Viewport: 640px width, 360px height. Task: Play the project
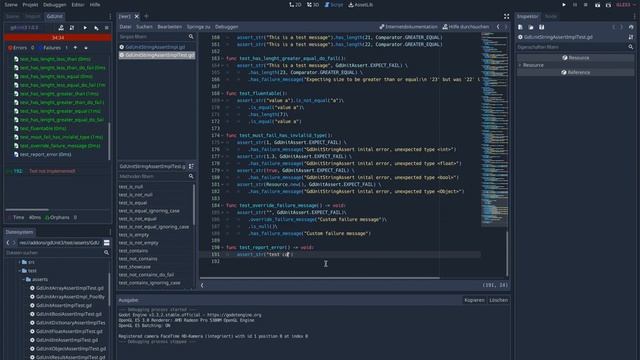pyautogui.click(x=564, y=5)
